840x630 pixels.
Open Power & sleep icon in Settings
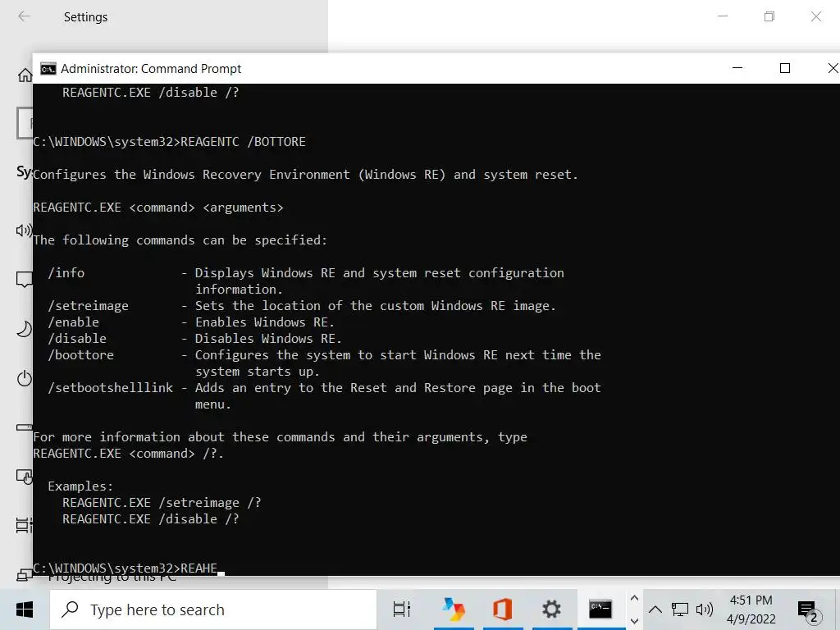coord(24,378)
